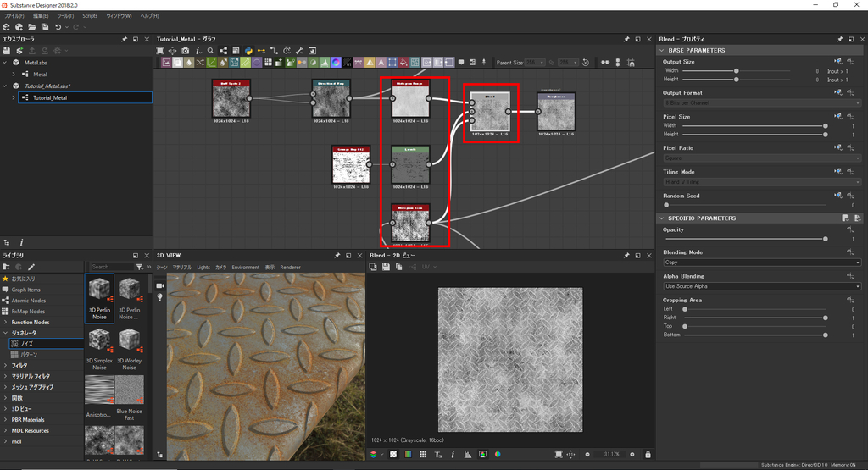Toggle pin on the Blend properties panel

[x=840, y=39]
